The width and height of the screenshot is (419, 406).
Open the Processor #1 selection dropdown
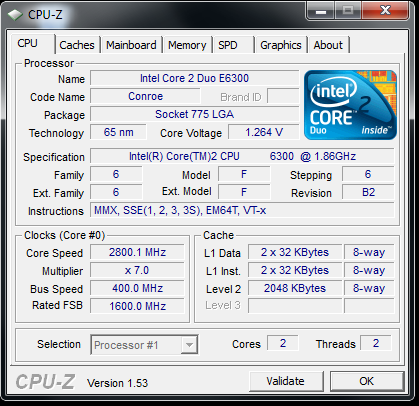tap(144, 345)
